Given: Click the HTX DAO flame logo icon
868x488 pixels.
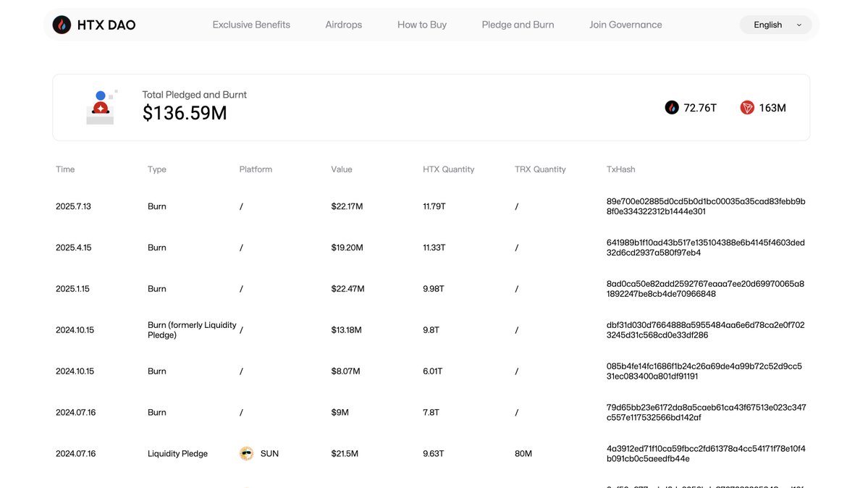Looking at the screenshot, I should pos(62,25).
